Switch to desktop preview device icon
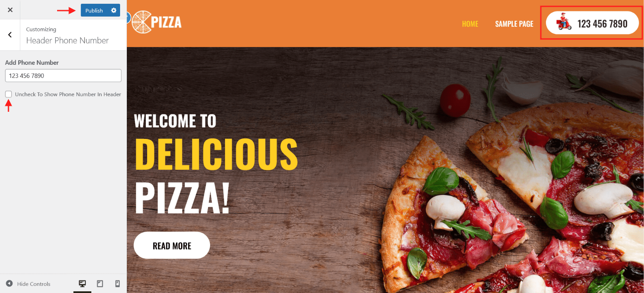 (x=82, y=284)
